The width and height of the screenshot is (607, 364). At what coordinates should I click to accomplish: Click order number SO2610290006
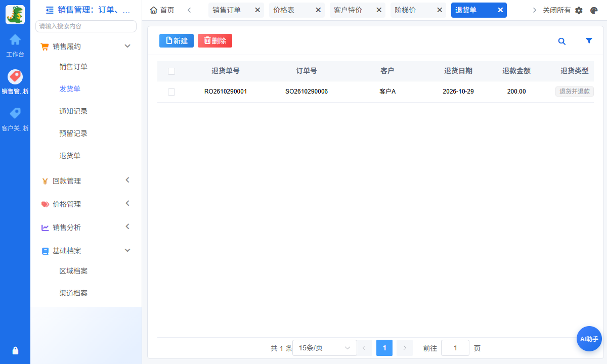tap(307, 92)
